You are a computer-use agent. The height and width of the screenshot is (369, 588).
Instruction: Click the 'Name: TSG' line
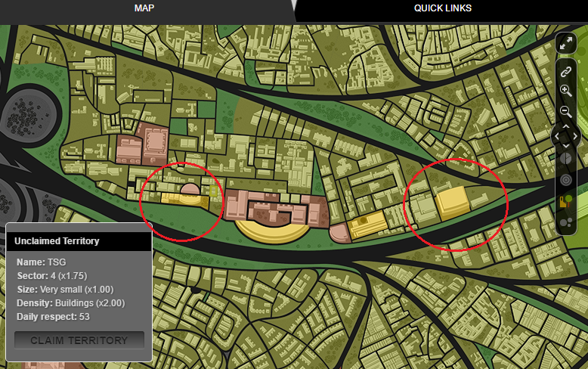pyautogui.click(x=42, y=262)
